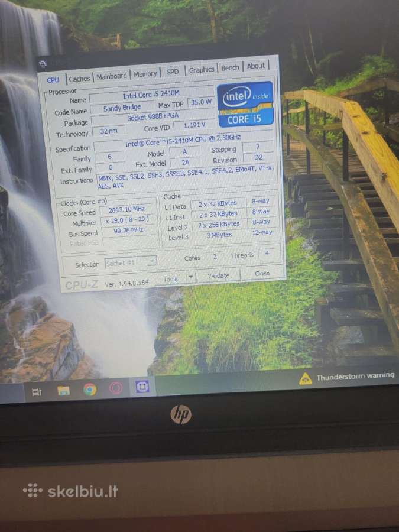Click the L1 Data 2 x 32 KBytes value

tap(218, 204)
